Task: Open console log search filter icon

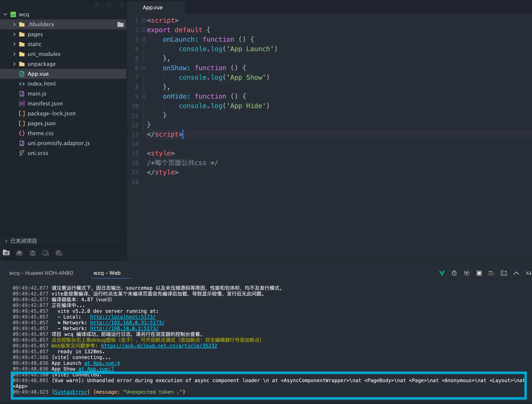Action: 491,273
